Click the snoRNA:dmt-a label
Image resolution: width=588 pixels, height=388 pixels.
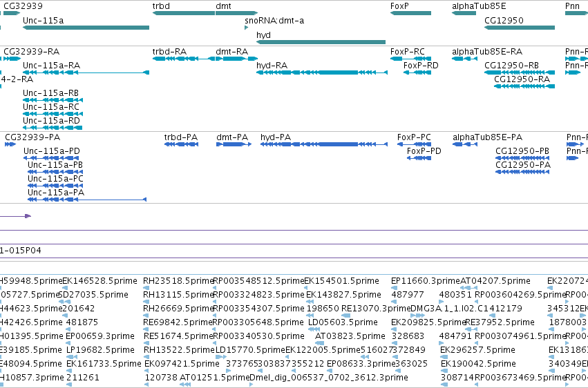click(274, 20)
